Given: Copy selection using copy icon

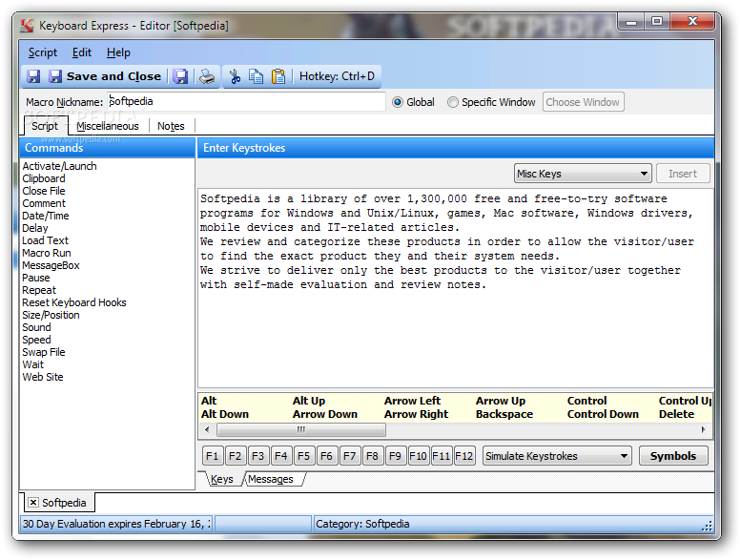Looking at the screenshot, I should coord(257,76).
